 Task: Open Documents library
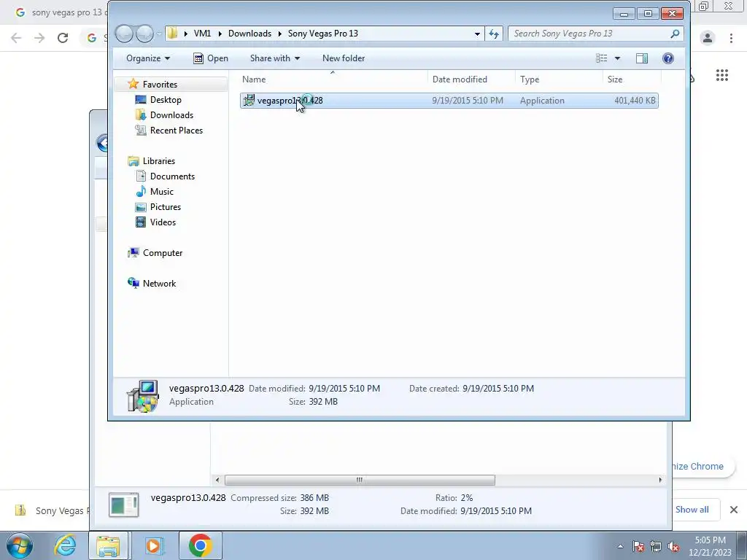(x=172, y=176)
